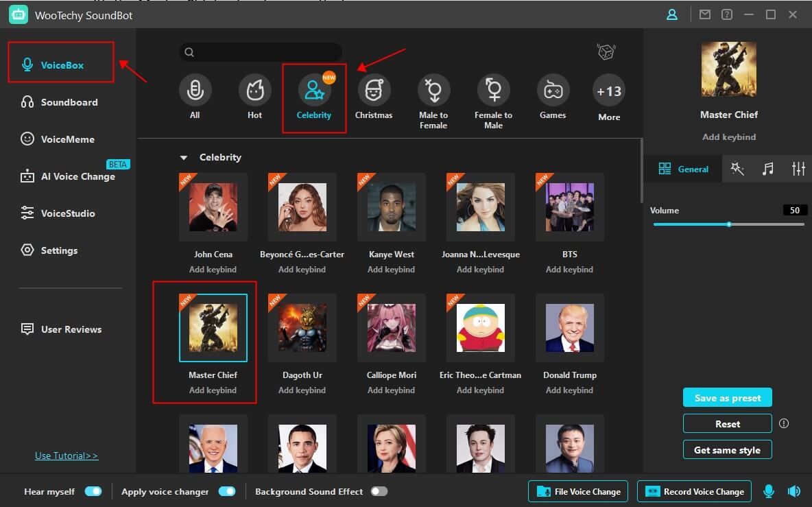Disable the Apply voice changer switch
This screenshot has height=507, width=812.
tap(226, 491)
